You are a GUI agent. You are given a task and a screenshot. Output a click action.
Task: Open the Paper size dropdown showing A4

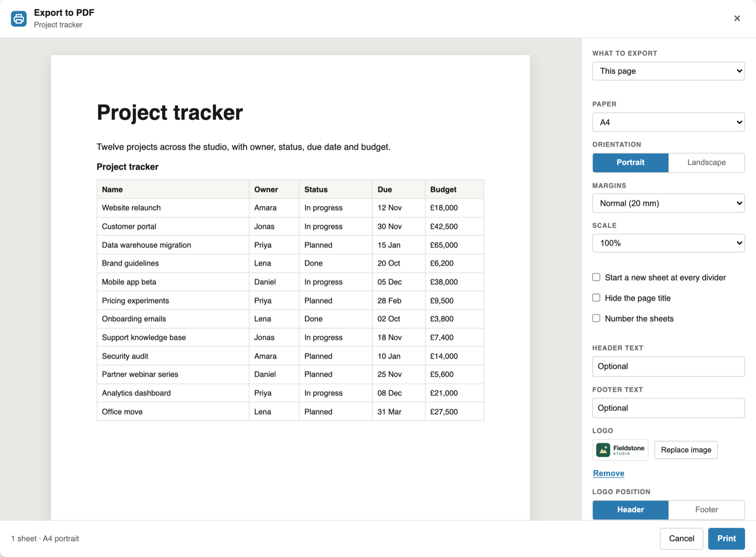(x=669, y=122)
